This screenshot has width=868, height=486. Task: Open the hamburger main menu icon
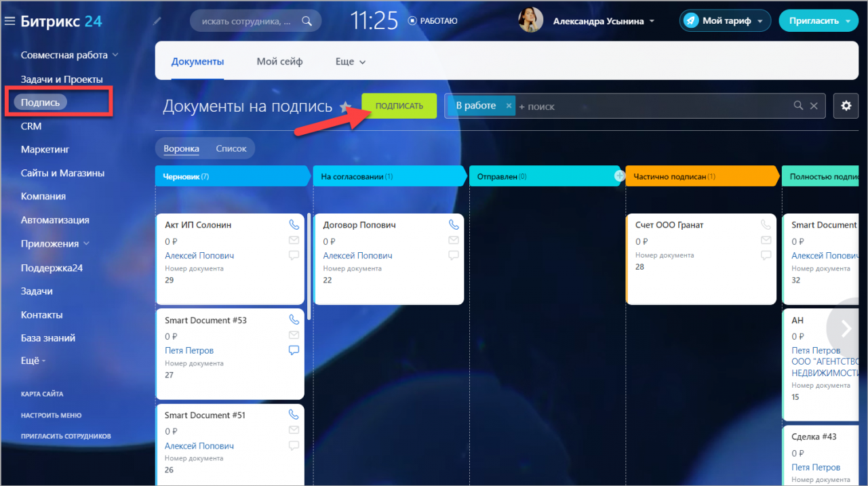(x=9, y=21)
